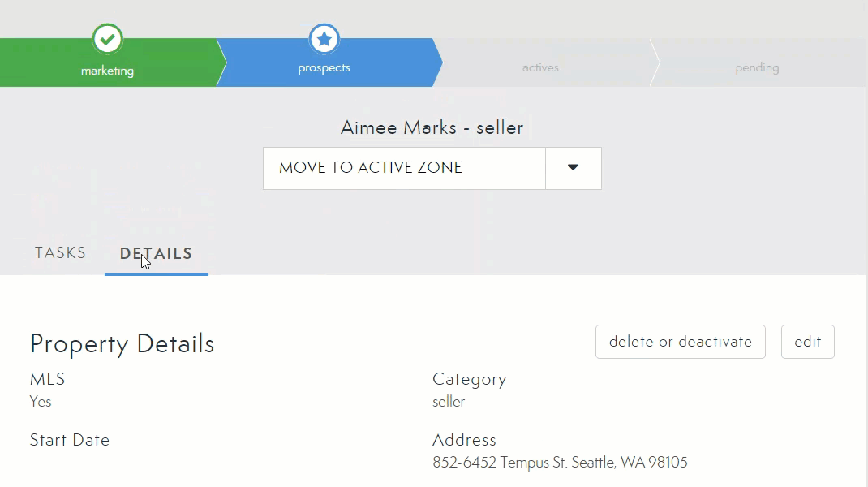The height and width of the screenshot is (487, 868).
Task: Click the Address field label
Action: 464,440
